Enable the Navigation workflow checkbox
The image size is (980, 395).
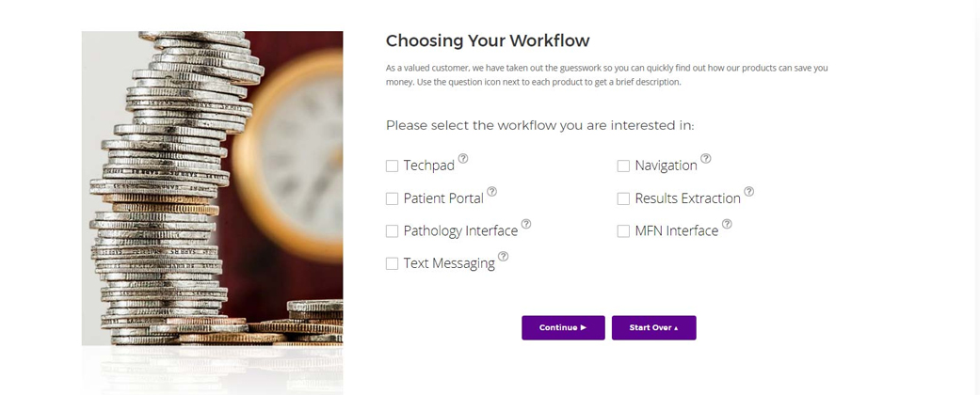pos(623,166)
